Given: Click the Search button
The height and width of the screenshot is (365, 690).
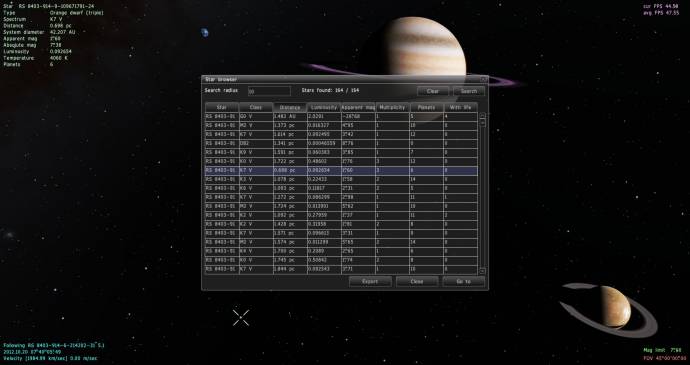Looking at the screenshot, I should click(x=469, y=91).
